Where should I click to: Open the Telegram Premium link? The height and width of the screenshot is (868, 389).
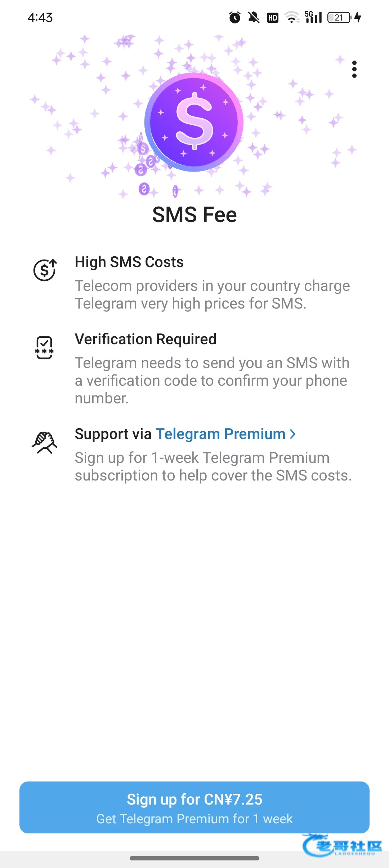point(220,434)
